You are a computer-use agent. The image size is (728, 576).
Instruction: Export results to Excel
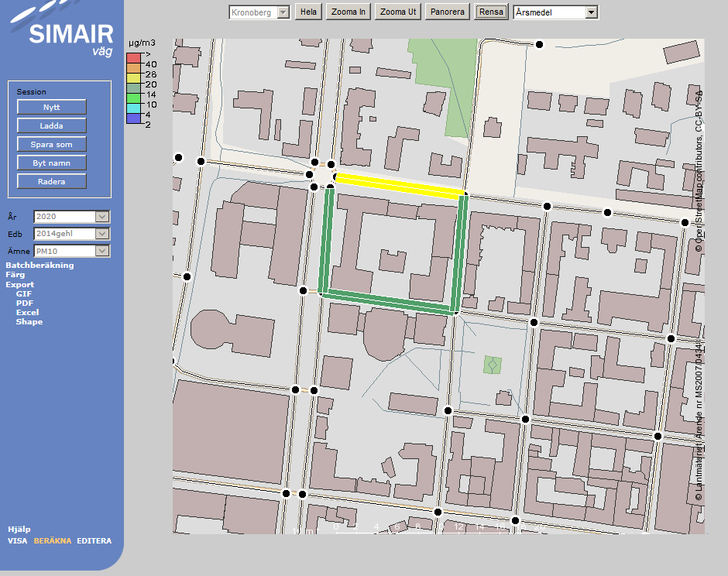pos(27,312)
